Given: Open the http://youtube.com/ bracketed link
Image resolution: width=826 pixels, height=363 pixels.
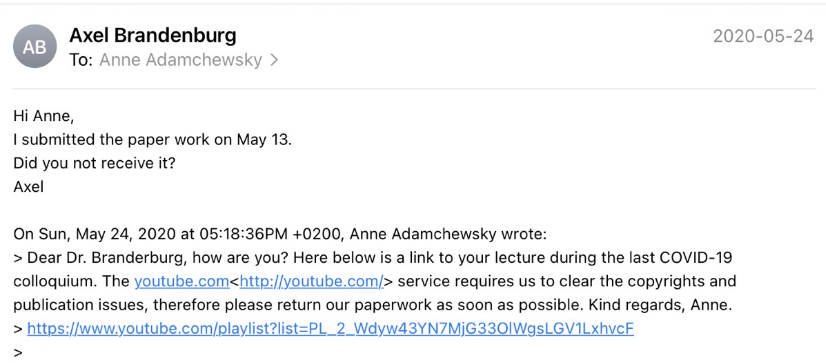Looking at the screenshot, I should [x=311, y=281].
